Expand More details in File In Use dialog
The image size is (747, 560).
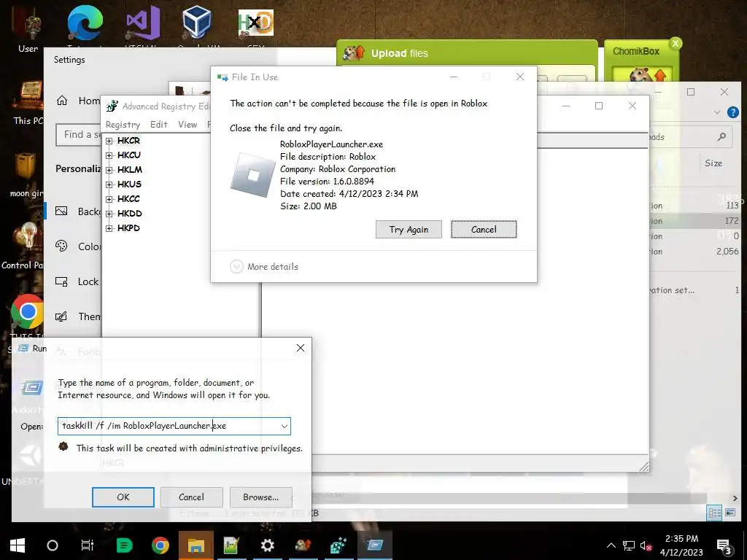point(264,267)
